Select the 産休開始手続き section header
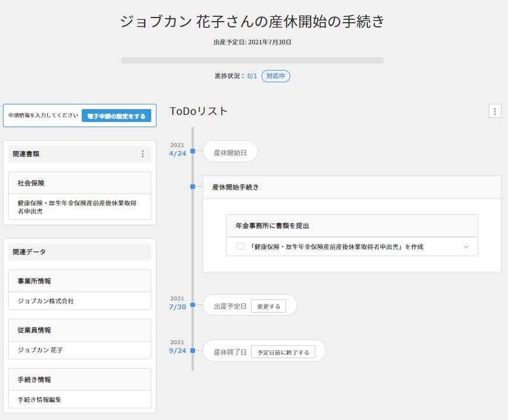 pyautogui.click(x=352, y=187)
